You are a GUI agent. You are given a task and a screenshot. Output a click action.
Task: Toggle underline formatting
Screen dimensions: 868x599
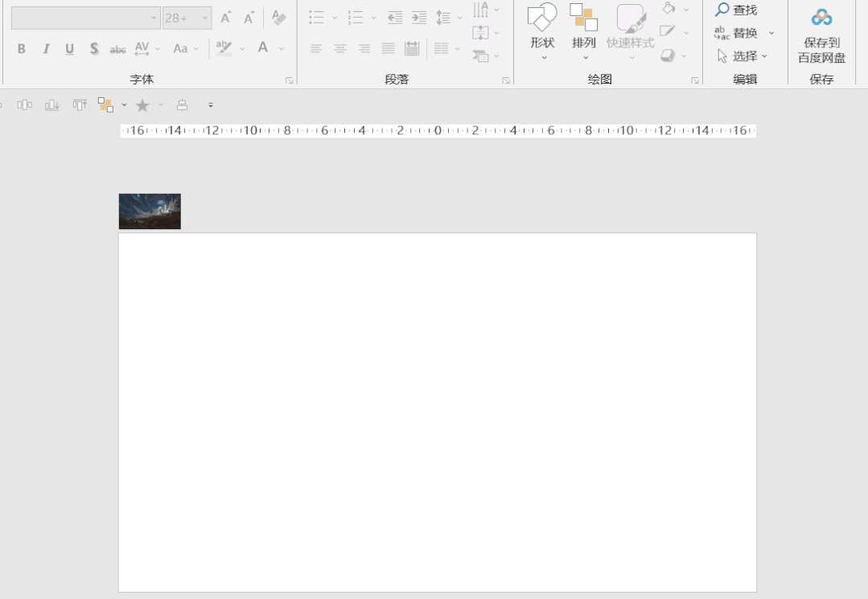point(70,49)
